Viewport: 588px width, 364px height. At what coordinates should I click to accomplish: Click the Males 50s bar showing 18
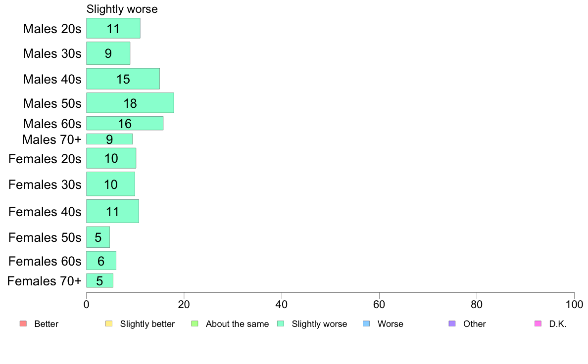point(130,103)
